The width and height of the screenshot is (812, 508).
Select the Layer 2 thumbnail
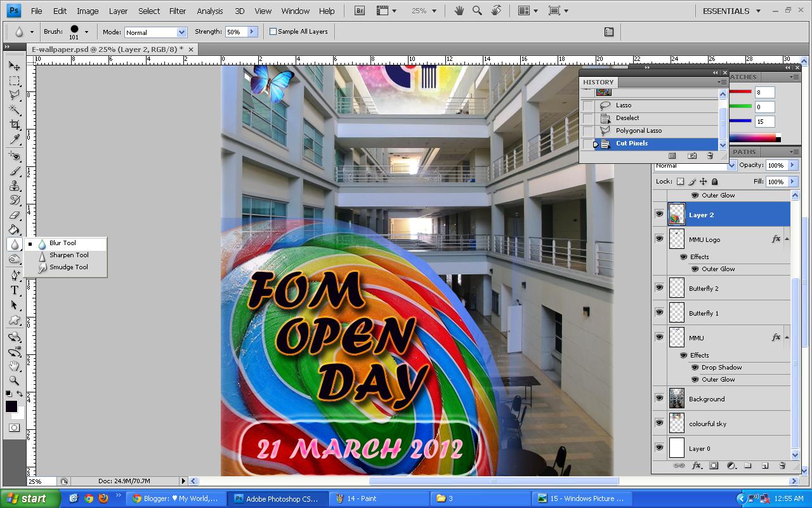[x=677, y=215]
